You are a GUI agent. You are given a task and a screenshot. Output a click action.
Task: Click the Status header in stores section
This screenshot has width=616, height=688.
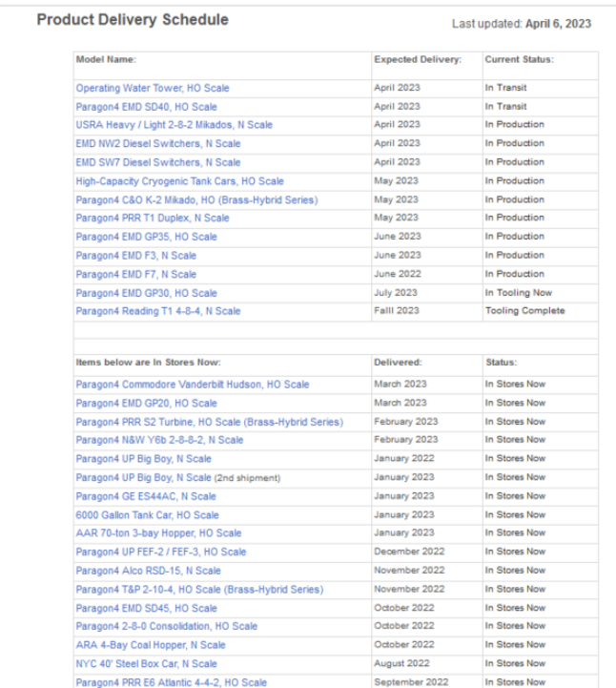point(502,363)
